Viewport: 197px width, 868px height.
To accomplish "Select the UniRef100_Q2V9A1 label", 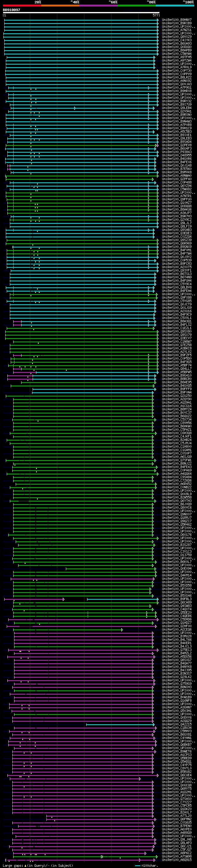I will click(177, 111).
